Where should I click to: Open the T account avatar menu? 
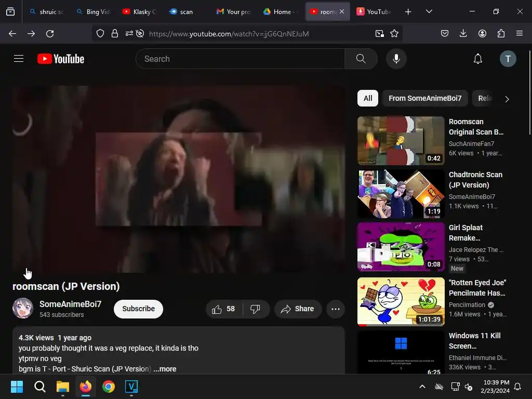[x=508, y=59]
